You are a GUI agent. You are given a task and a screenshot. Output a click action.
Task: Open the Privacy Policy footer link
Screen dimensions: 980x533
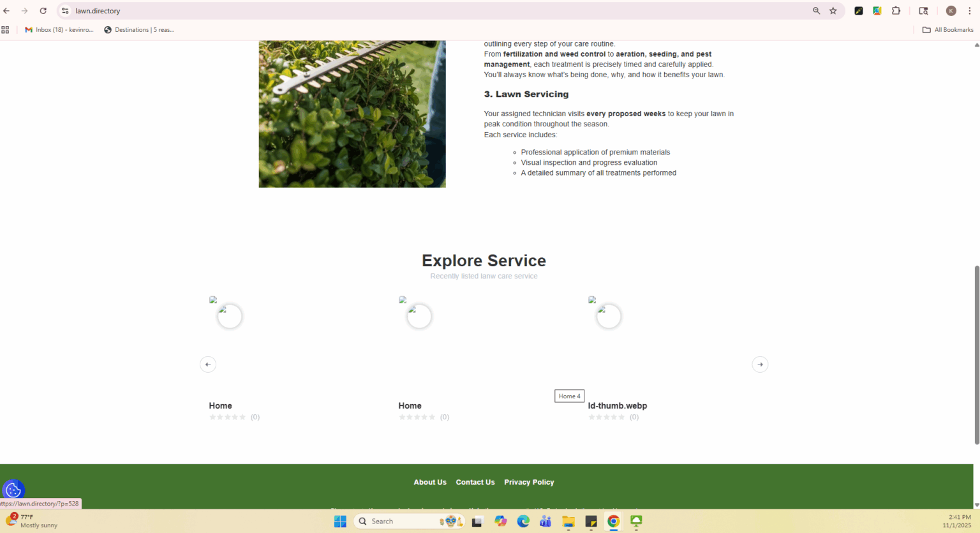[x=529, y=483]
